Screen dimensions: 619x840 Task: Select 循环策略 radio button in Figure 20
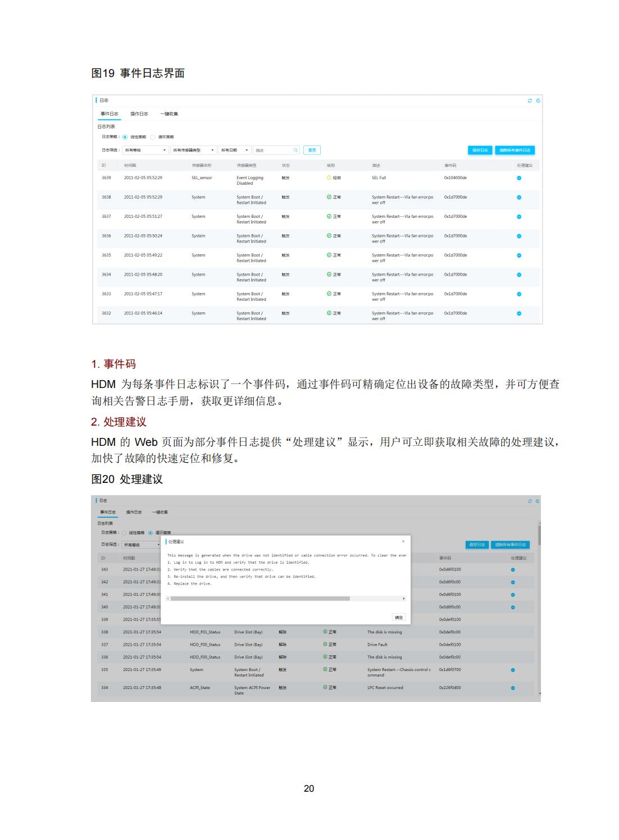coord(151,532)
